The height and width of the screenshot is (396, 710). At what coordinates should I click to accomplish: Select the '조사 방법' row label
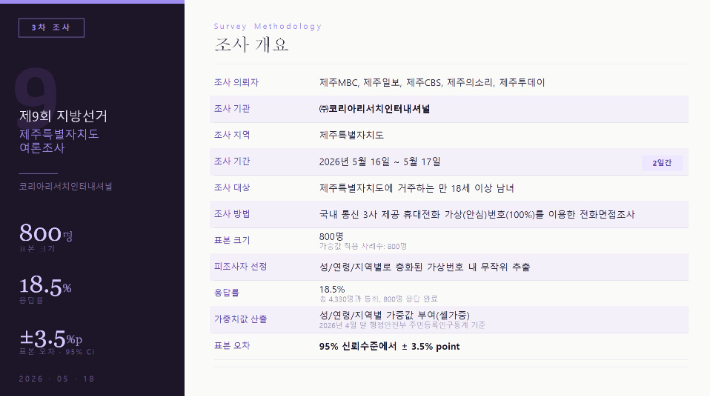click(x=232, y=214)
